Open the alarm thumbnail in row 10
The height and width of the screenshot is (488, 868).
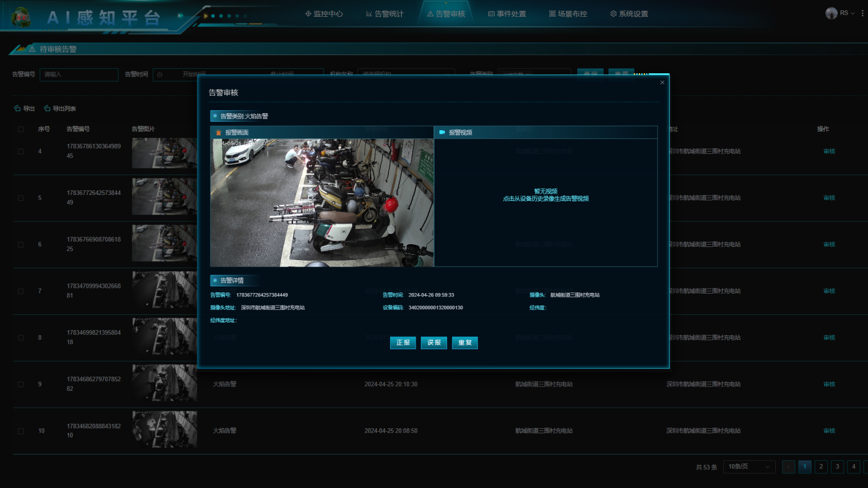pos(164,429)
